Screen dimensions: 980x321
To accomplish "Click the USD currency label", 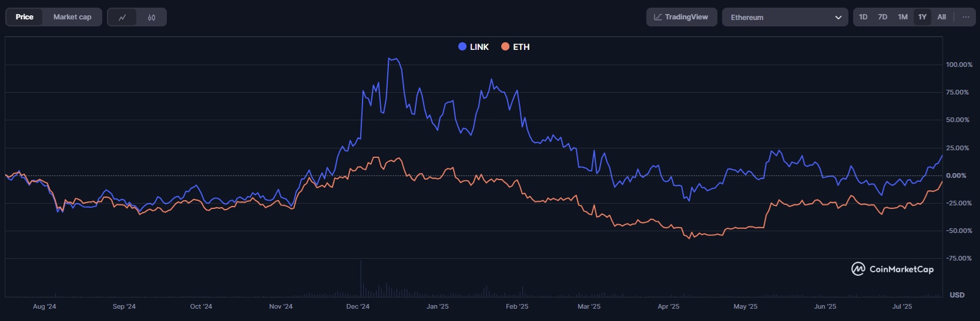I will click(957, 295).
